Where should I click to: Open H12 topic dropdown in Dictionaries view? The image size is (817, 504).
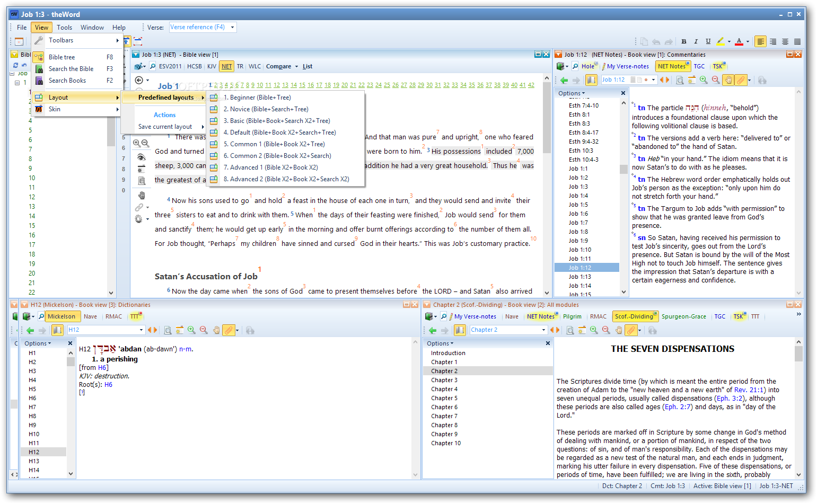[142, 330]
